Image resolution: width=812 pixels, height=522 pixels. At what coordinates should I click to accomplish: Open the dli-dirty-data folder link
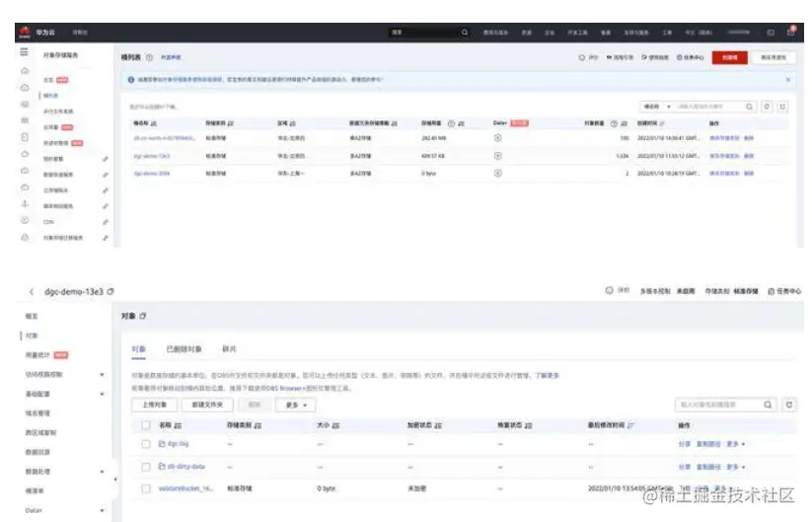pos(185,467)
